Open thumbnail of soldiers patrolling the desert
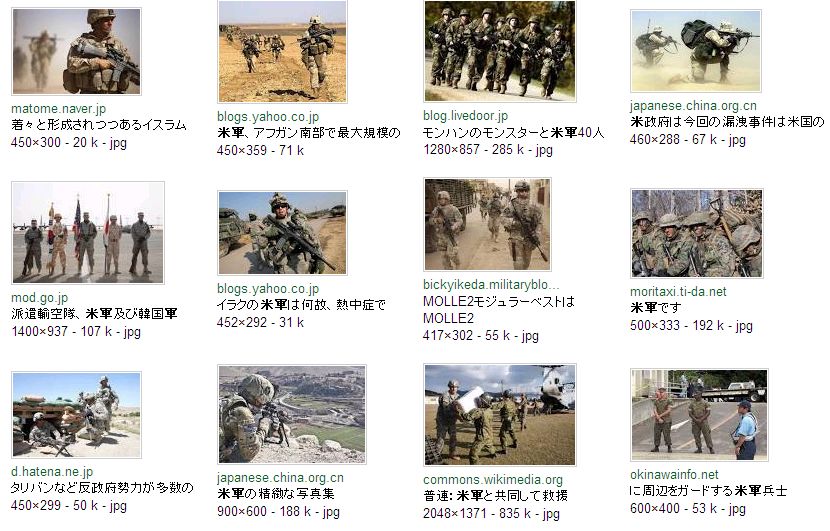 (x=282, y=51)
